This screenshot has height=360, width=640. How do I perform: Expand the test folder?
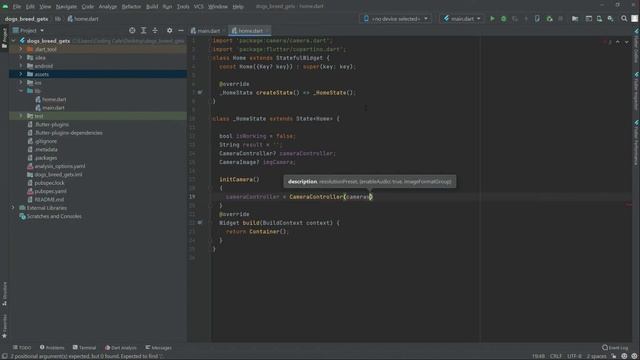coord(21,116)
